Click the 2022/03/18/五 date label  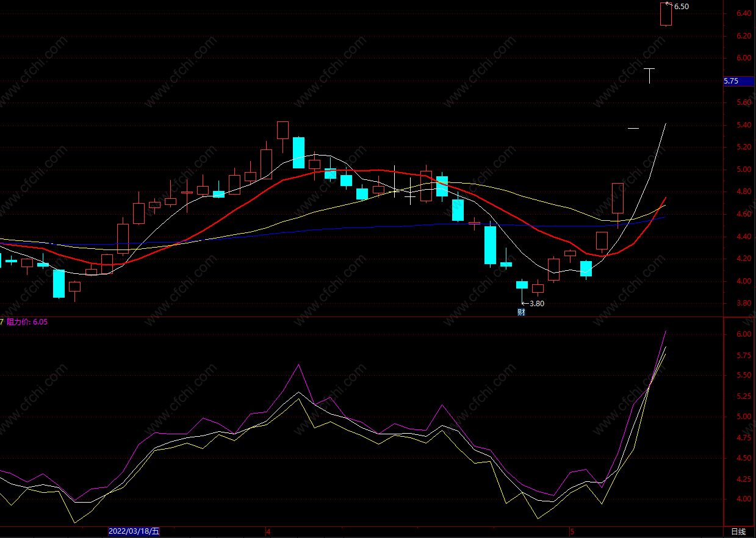(134, 531)
